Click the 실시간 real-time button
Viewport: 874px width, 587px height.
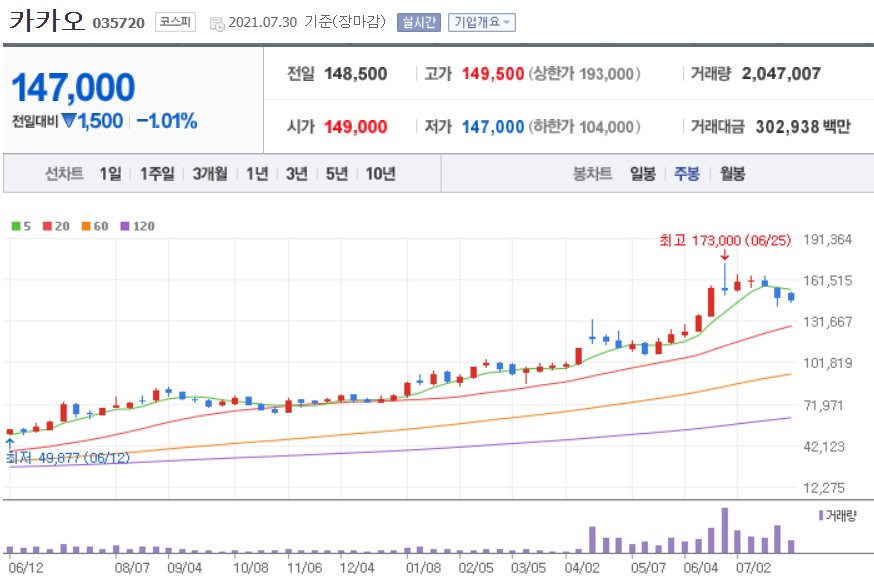click(419, 22)
